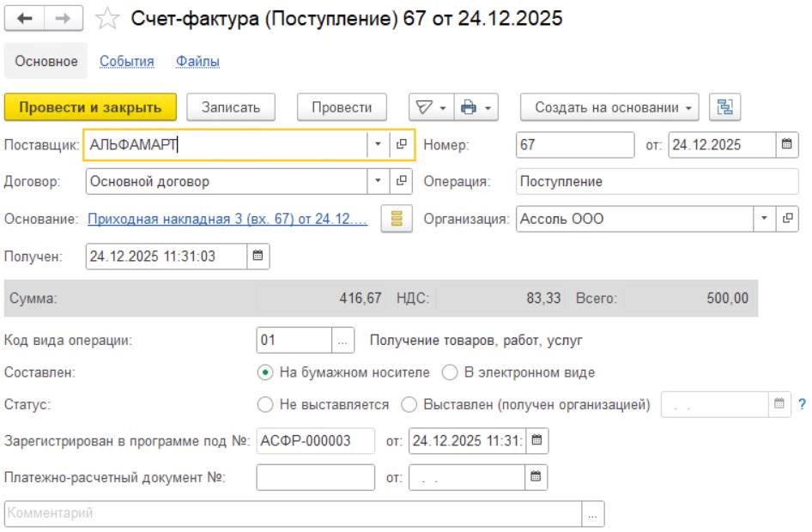Switch to the Файлы tab

click(197, 61)
